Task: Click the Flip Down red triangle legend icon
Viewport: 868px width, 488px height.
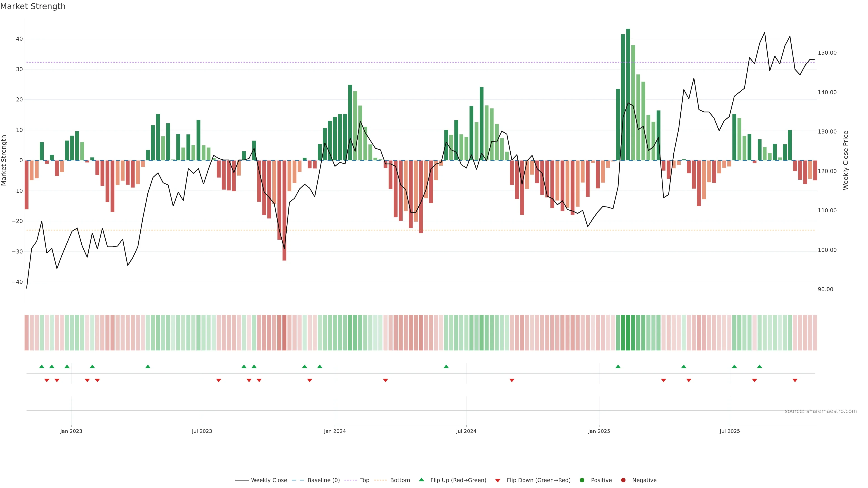Action: 498,481
